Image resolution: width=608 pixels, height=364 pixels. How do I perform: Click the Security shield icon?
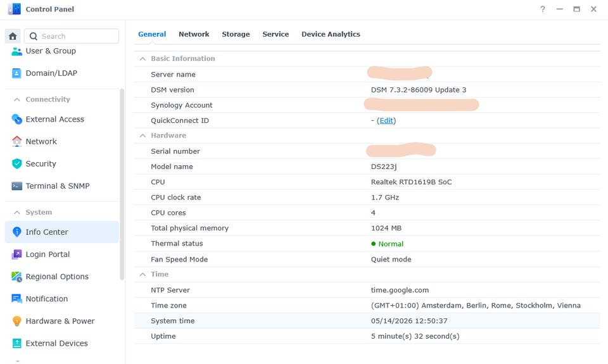pos(16,163)
